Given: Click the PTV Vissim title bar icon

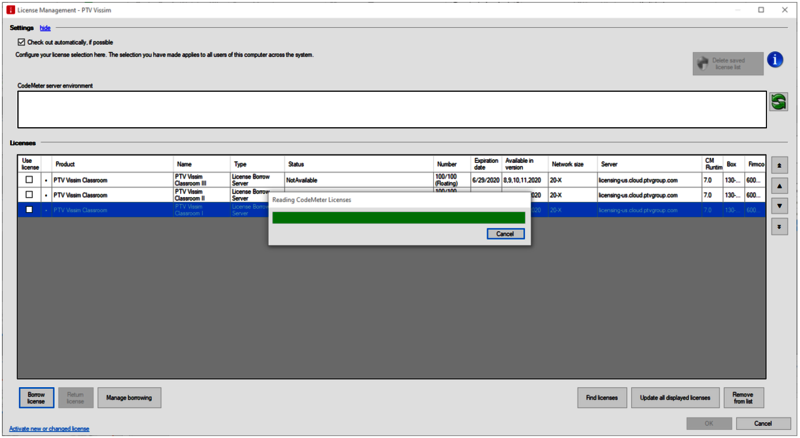Looking at the screenshot, I should pos(10,10).
